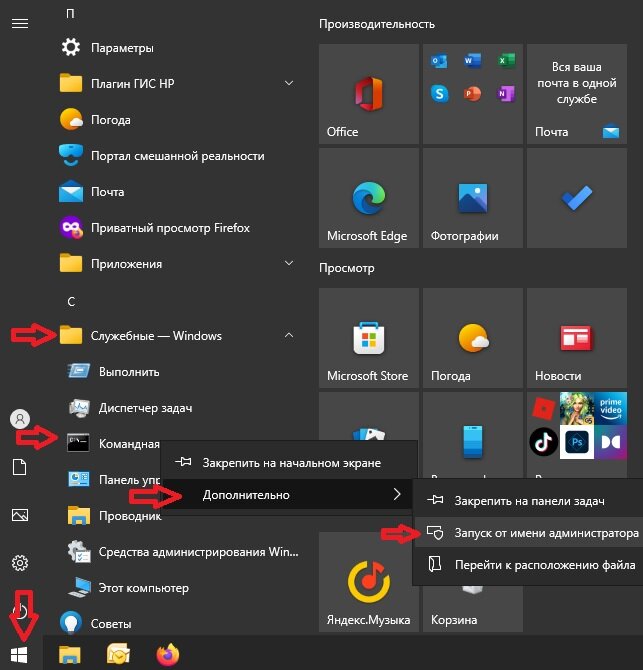Open the Office tile
The height and width of the screenshot is (670, 643).
[x=369, y=94]
